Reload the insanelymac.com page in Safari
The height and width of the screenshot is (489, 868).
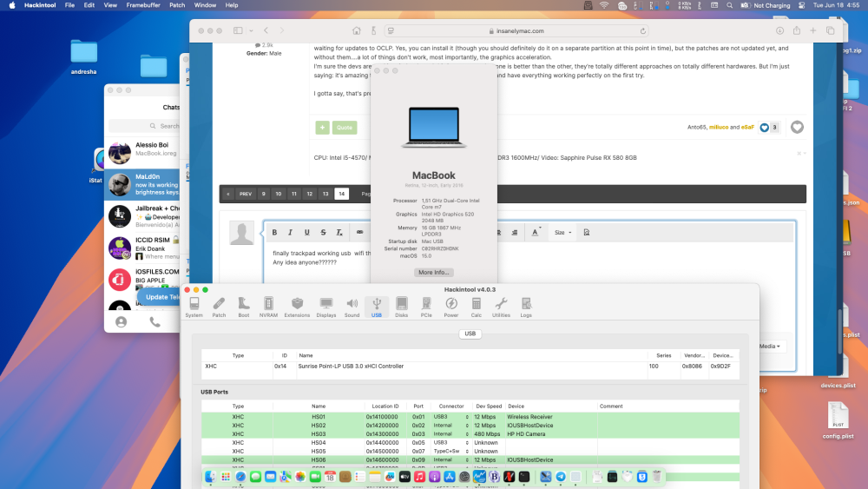642,31
